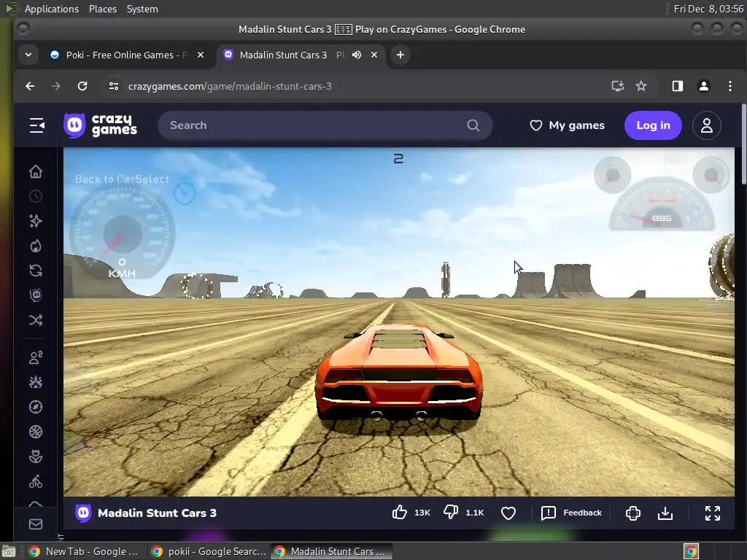
Task: Open the game controls gamepad icon
Action: (x=632, y=513)
